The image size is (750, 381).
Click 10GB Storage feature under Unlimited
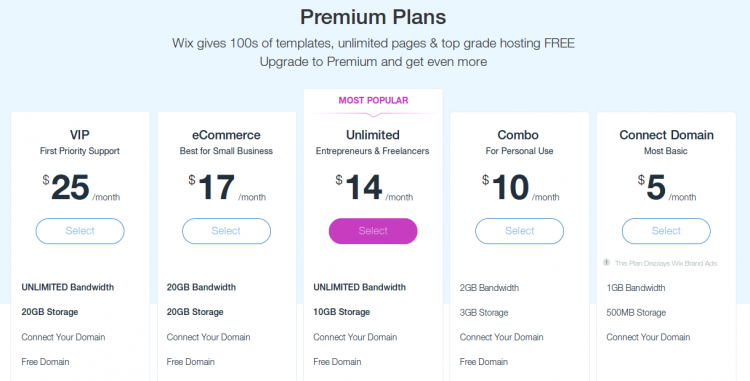[x=342, y=312]
